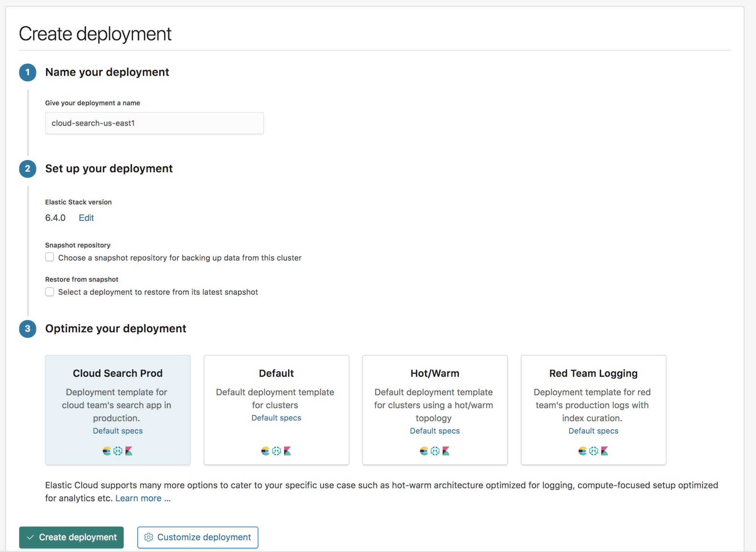Open Default specs link in Default card
Image resolution: width=756 pixels, height=552 pixels.
coord(276,418)
